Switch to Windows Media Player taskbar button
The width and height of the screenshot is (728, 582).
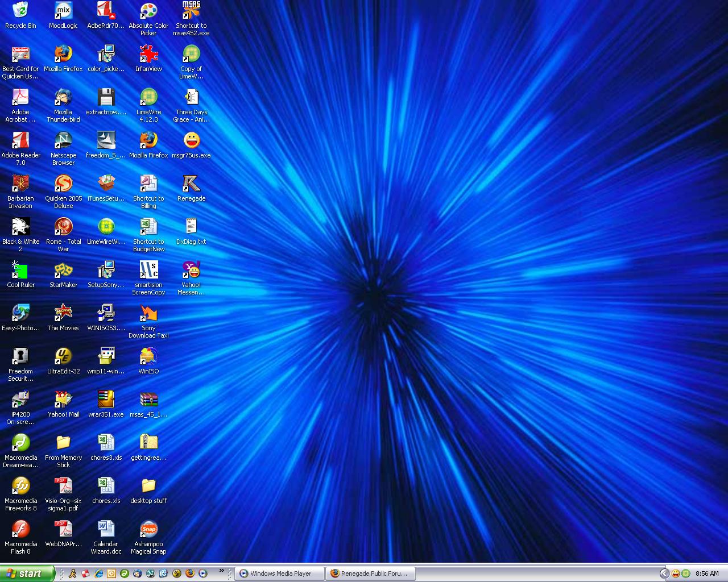click(x=280, y=573)
